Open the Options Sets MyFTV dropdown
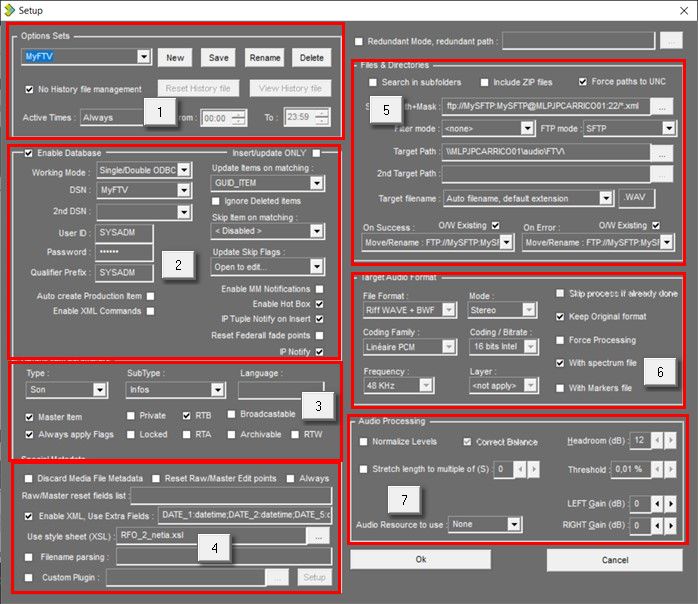 click(144, 57)
